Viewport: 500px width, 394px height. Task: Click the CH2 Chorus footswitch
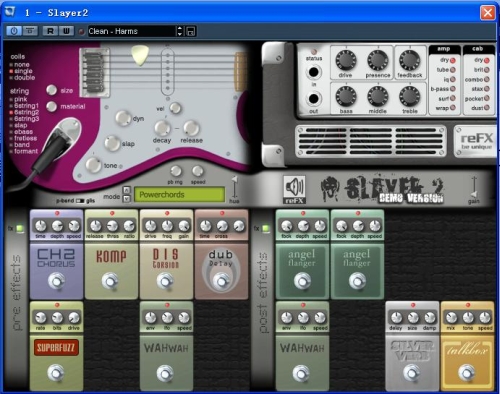(x=56, y=281)
